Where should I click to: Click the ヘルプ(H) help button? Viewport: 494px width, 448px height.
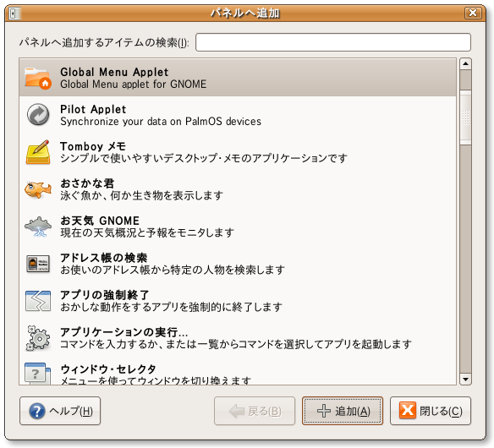click(x=60, y=411)
